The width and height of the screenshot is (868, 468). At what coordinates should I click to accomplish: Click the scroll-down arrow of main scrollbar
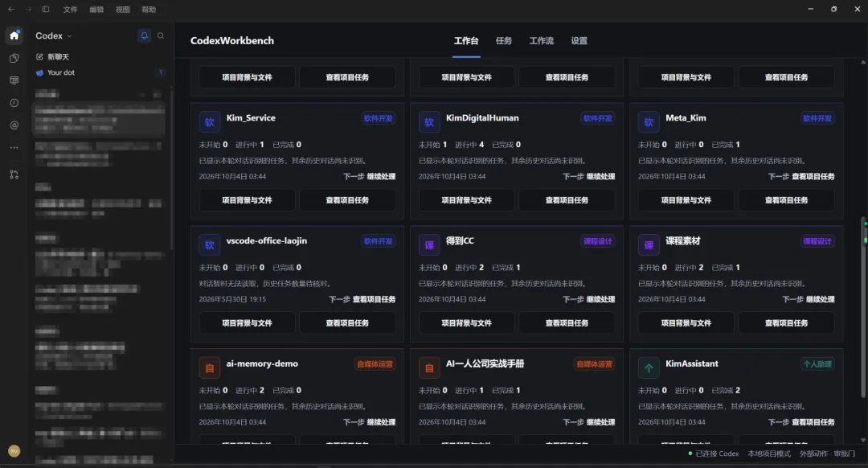[x=863, y=441]
